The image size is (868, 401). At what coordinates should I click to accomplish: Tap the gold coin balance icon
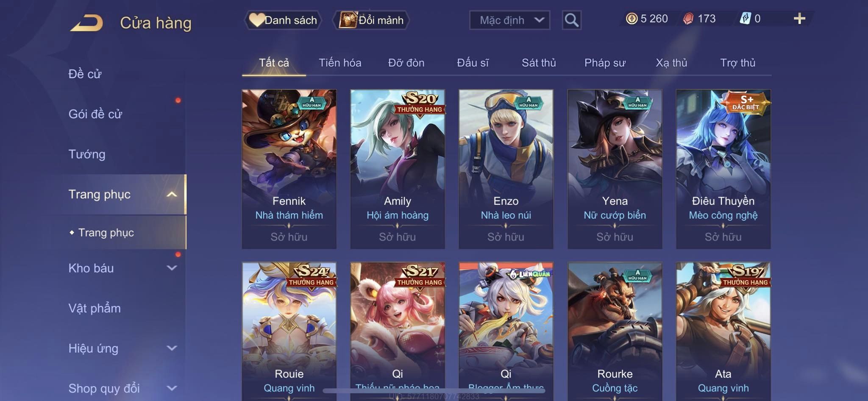coord(632,19)
